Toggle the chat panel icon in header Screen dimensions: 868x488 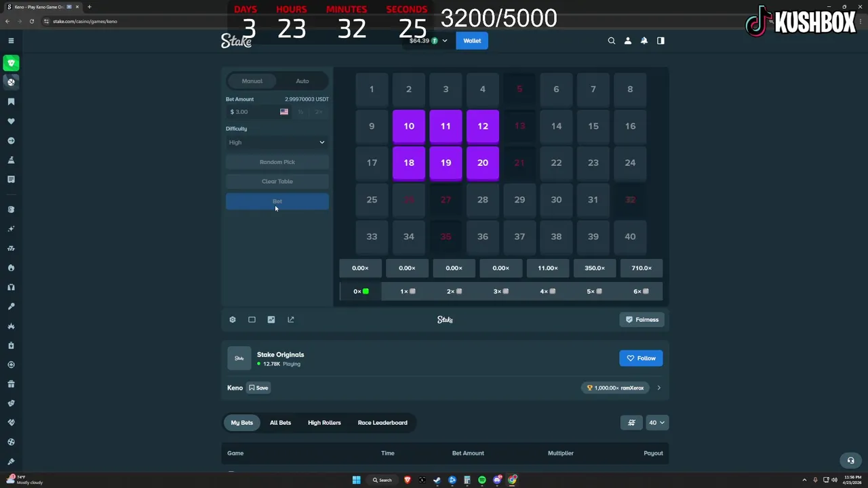660,41
